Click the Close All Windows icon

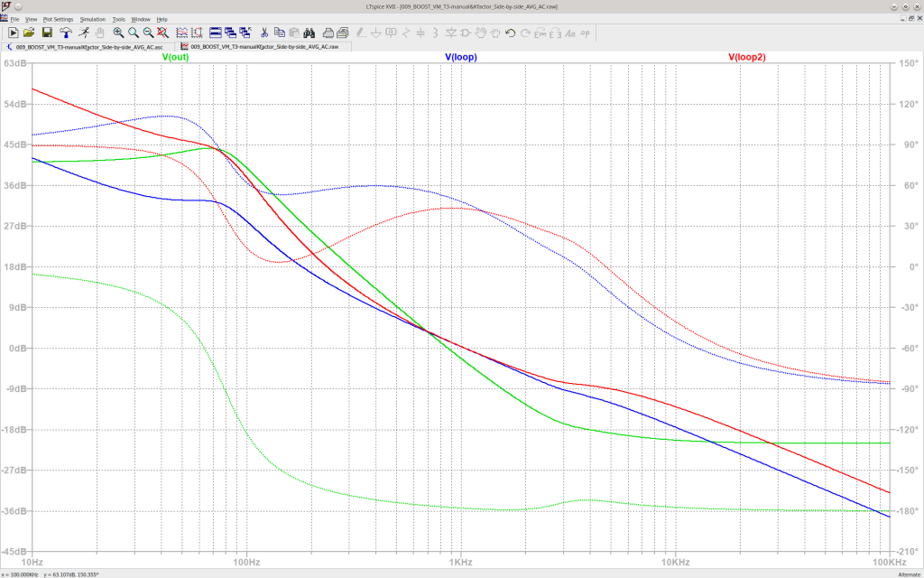click(x=245, y=33)
